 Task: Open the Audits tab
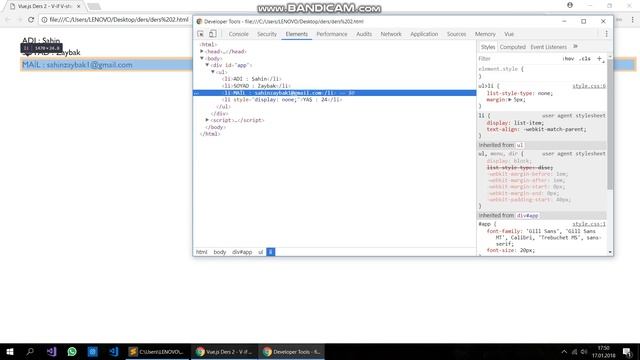click(x=364, y=34)
